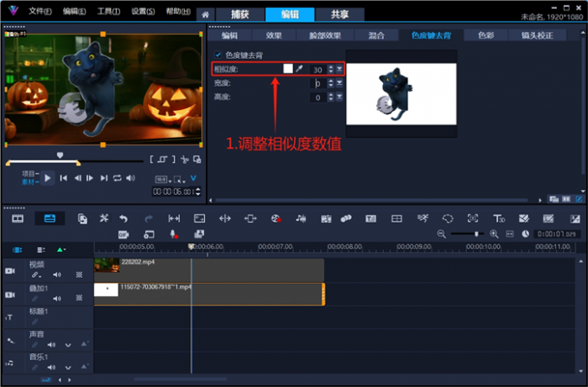Open the 相似度 slider dropdown arrow

(339, 69)
